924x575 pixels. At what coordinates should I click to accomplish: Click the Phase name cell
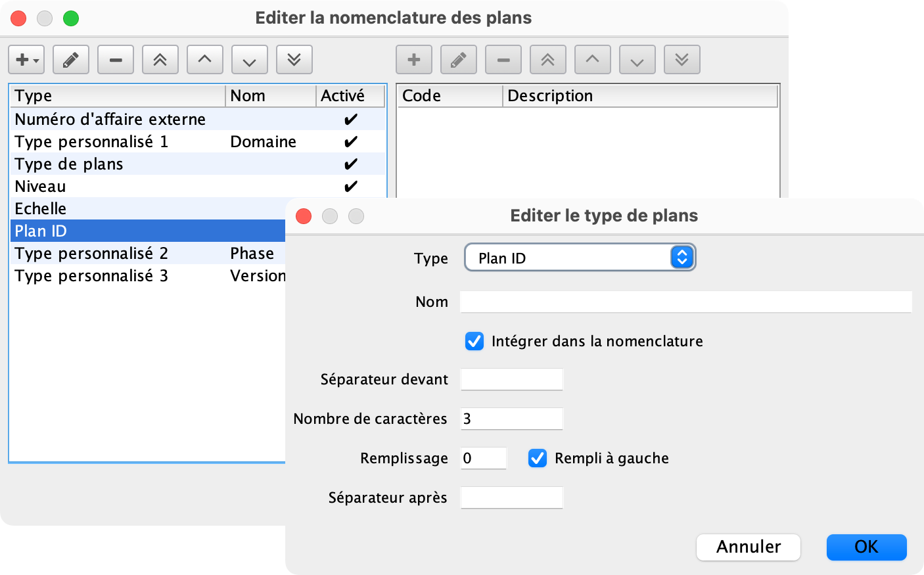(x=252, y=253)
